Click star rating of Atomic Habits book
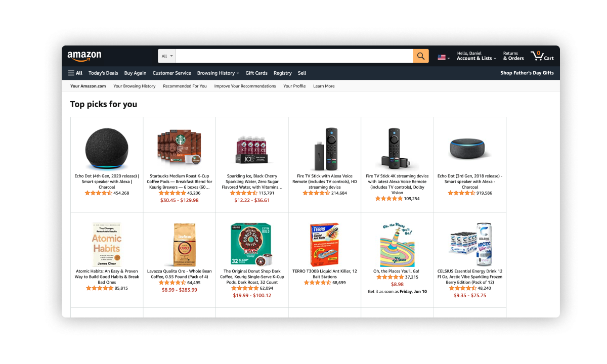 click(x=100, y=288)
